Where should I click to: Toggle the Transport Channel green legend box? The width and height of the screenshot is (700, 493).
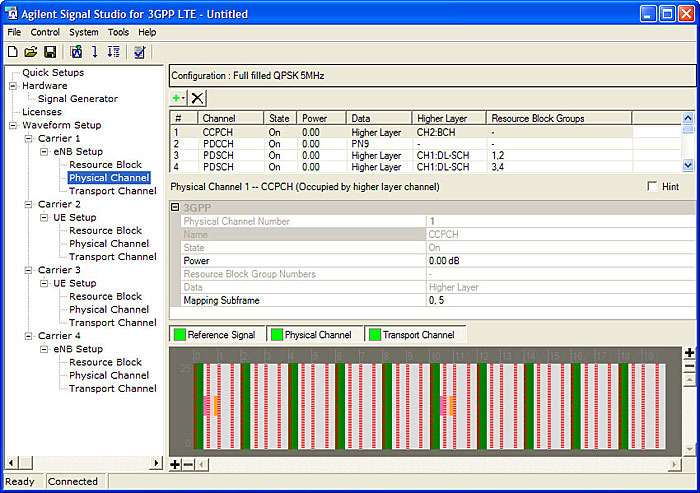click(375, 335)
